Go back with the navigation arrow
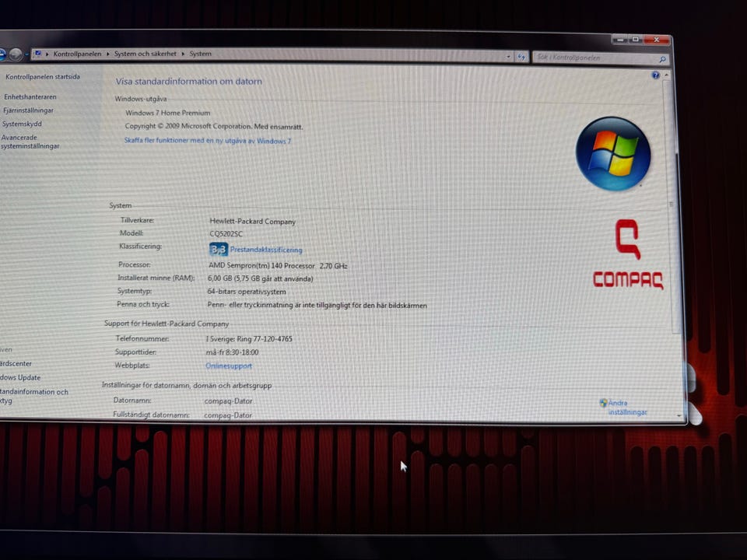This screenshot has height=560, width=747. coord(2,54)
